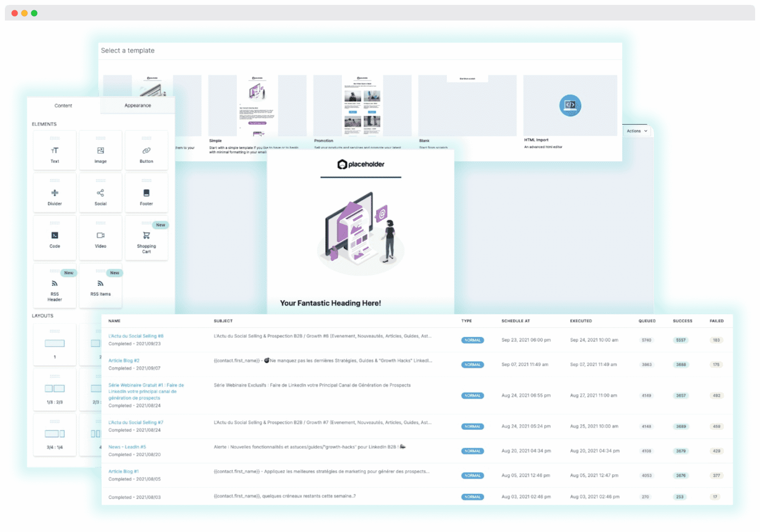Click success count 3689

681,426
